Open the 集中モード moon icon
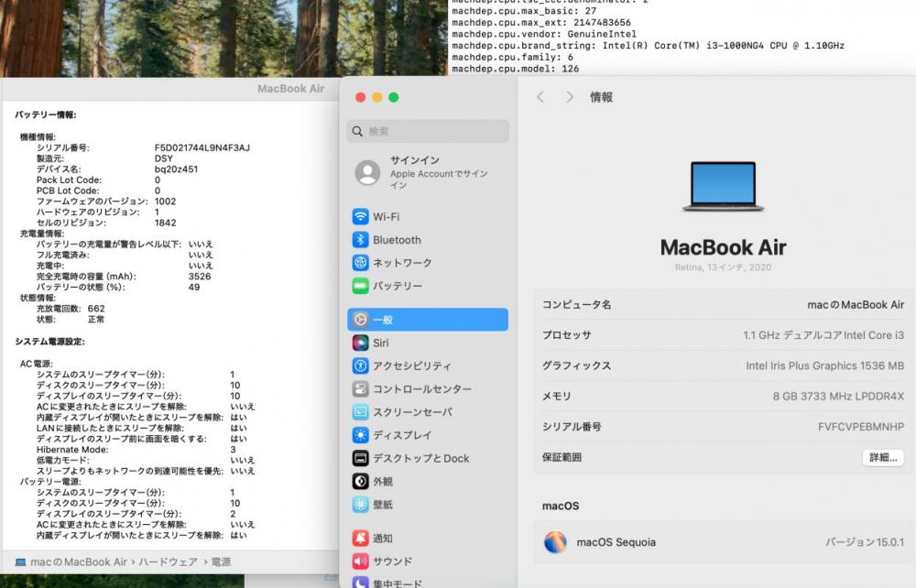 click(360, 583)
